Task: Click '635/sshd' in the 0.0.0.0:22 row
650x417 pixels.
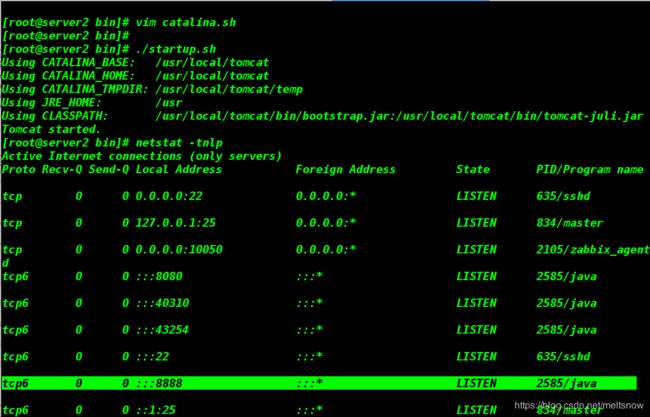Action: (x=563, y=196)
